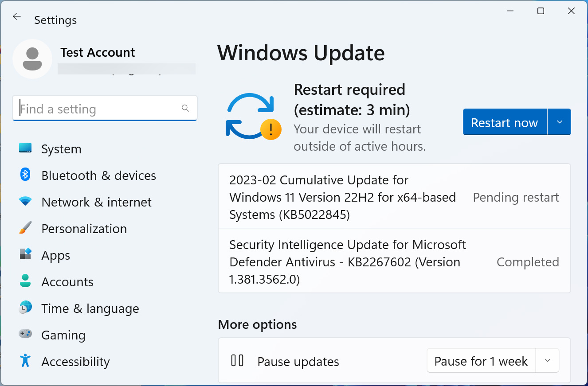Click the Personalization paintbrush icon
588x386 pixels.
[x=25, y=228]
